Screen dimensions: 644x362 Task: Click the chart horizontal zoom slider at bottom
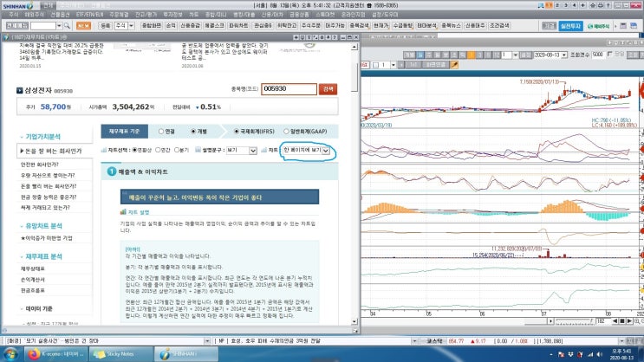pos(573,321)
